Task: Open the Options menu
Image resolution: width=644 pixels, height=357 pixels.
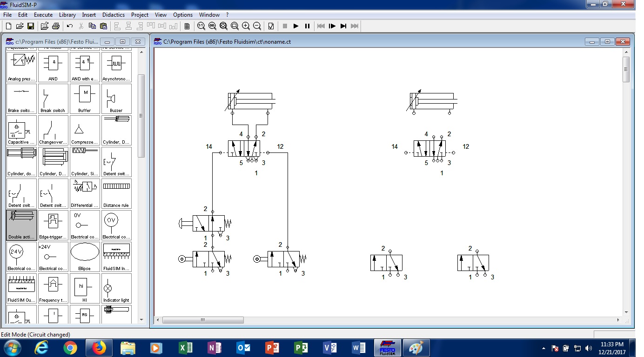Action: click(183, 15)
